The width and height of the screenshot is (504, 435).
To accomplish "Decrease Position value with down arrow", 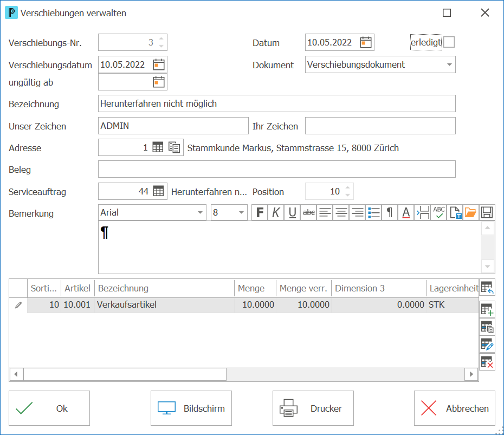I will click(x=348, y=195).
